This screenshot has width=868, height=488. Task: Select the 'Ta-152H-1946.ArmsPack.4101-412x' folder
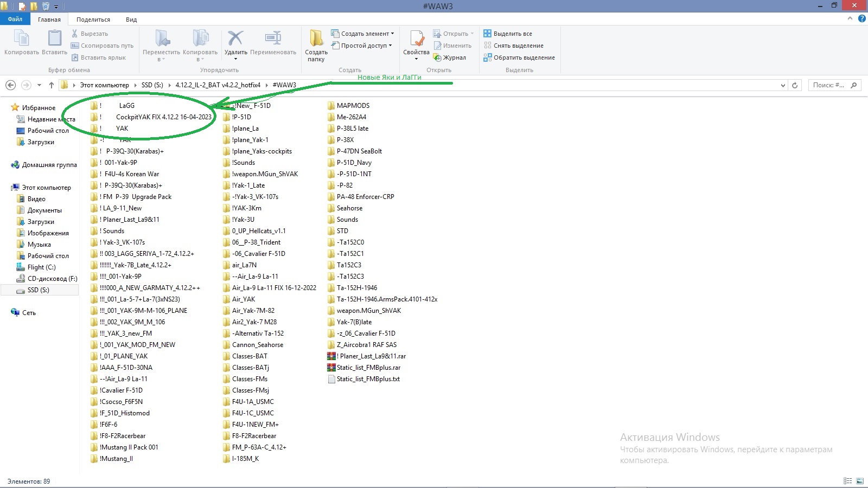[x=382, y=299]
